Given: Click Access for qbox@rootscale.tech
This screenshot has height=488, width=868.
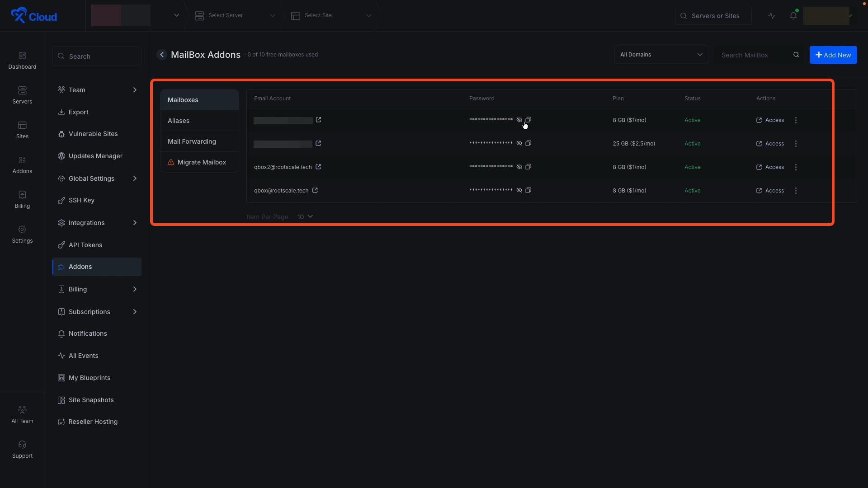Looking at the screenshot, I should coord(770,191).
